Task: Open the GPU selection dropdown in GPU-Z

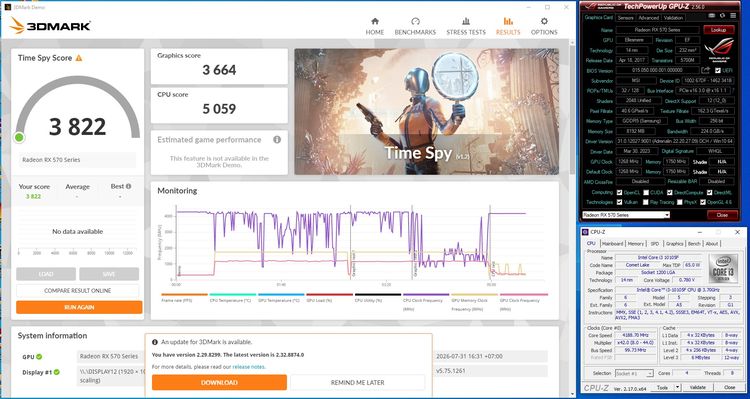Action: coord(627,215)
